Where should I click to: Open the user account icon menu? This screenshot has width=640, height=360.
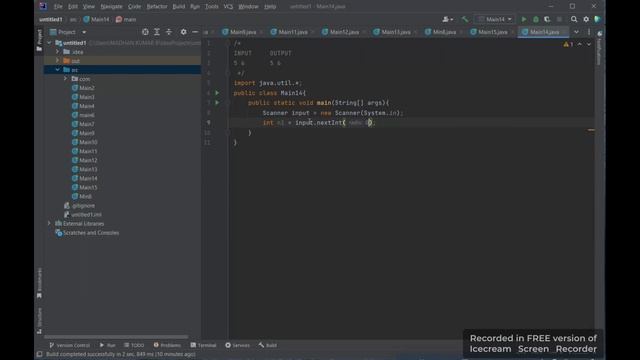click(448, 19)
